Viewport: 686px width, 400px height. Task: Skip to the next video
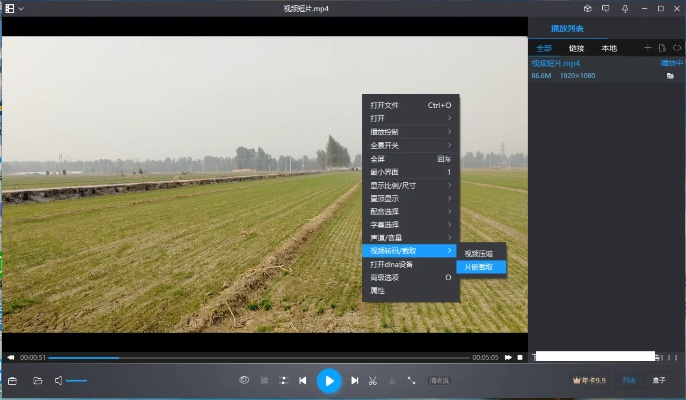point(354,381)
